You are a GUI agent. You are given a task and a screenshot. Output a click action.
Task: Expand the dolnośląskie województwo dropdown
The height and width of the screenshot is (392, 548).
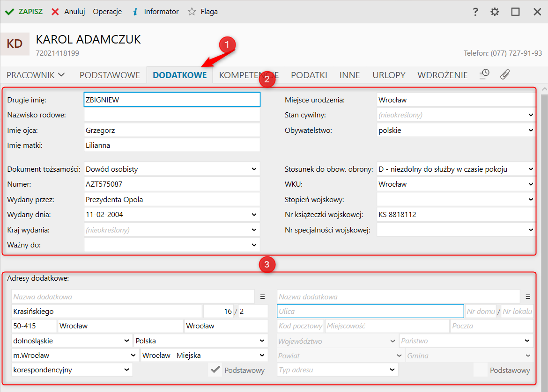coord(126,341)
